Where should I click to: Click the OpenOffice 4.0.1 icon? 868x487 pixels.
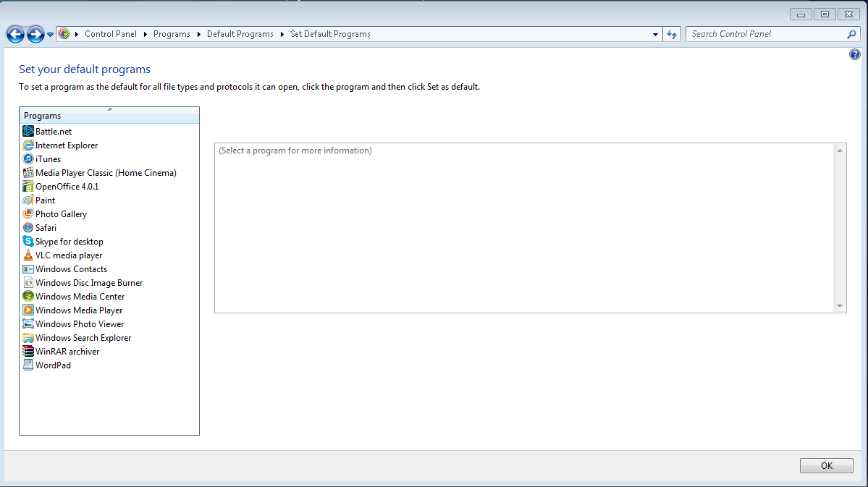click(28, 187)
